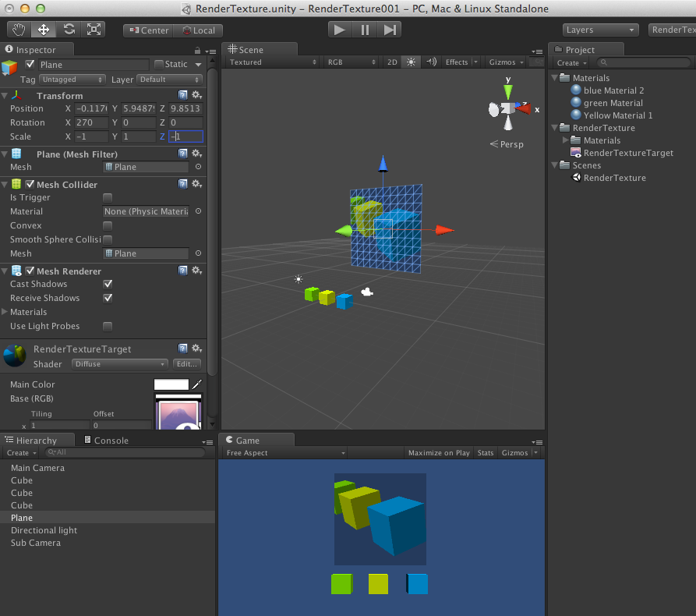The width and height of the screenshot is (696, 616).
Task: Enable the Static checkbox
Action: [159, 65]
